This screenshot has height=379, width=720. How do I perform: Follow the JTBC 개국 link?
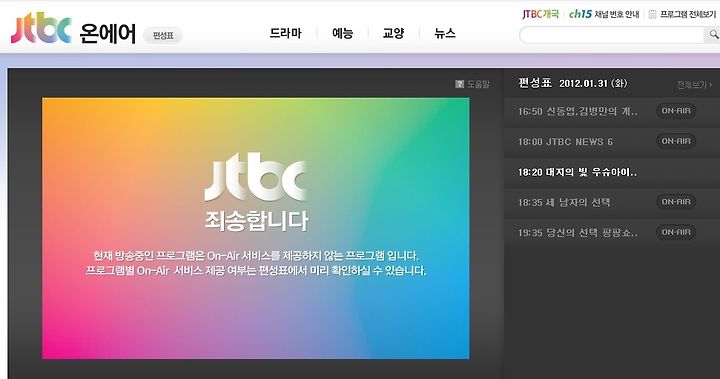pyautogui.click(x=540, y=14)
